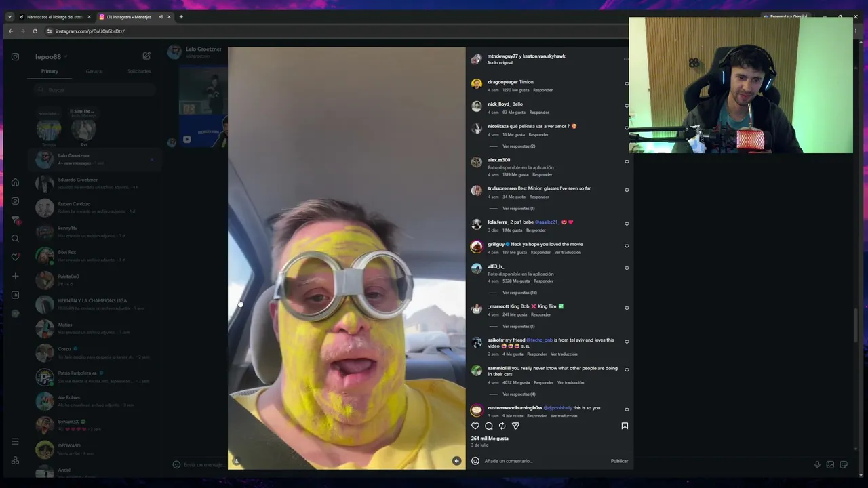Open the HERNÁN Y LA CHAMPIONS LIGA chat
This screenshot has width=868, height=488.
[x=95, y=304]
